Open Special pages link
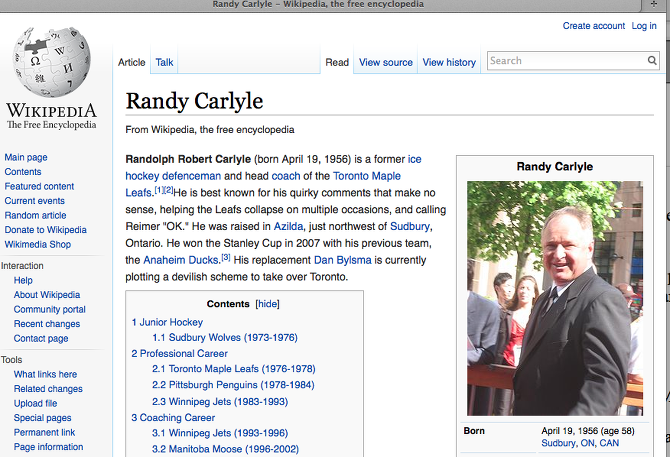This screenshot has width=670, height=457. 43,418
